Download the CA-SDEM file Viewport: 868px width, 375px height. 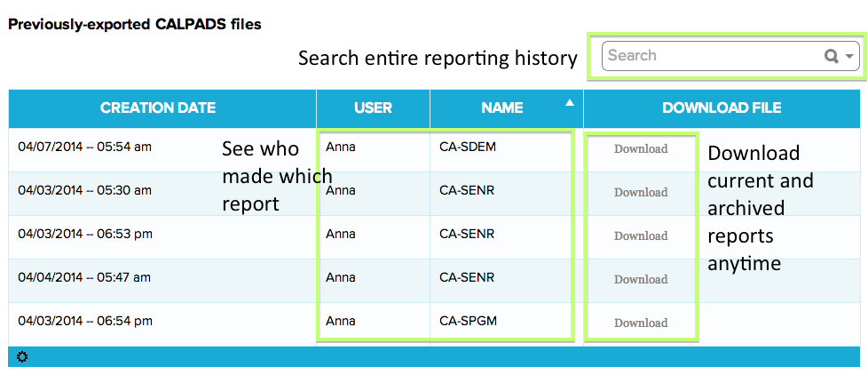coord(641,148)
